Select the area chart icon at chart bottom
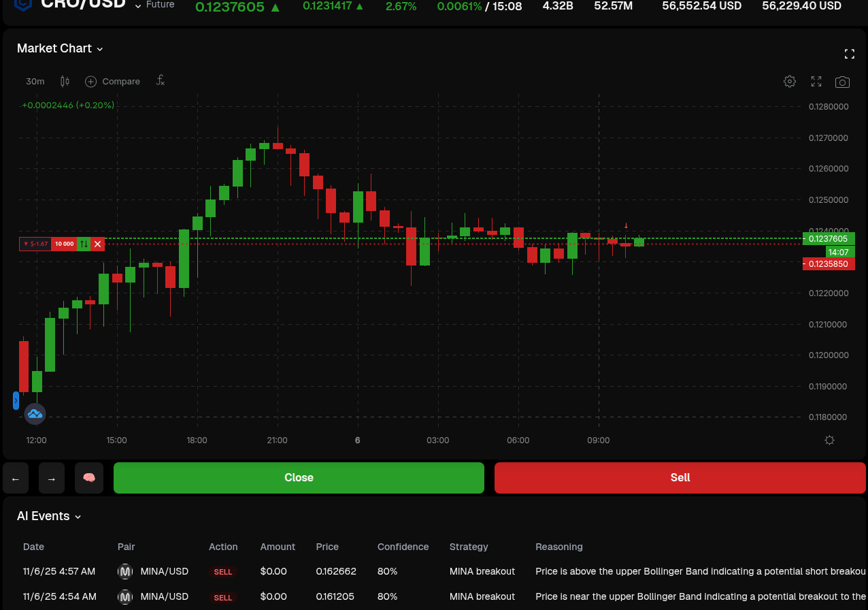The width and height of the screenshot is (868, 610). click(35, 413)
